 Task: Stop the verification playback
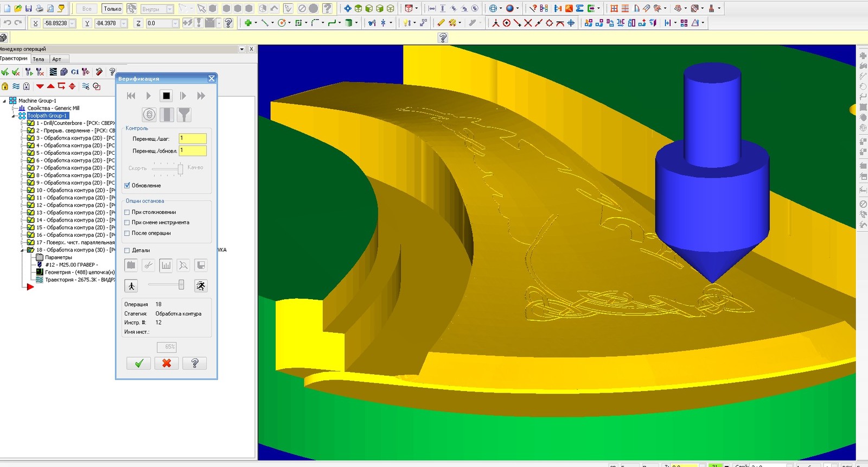[x=166, y=96]
